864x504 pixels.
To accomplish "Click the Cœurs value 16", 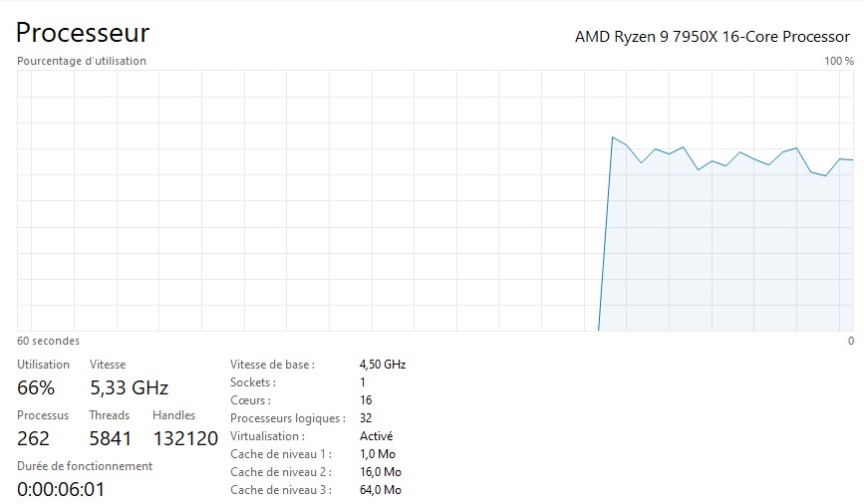I will [366, 400].
